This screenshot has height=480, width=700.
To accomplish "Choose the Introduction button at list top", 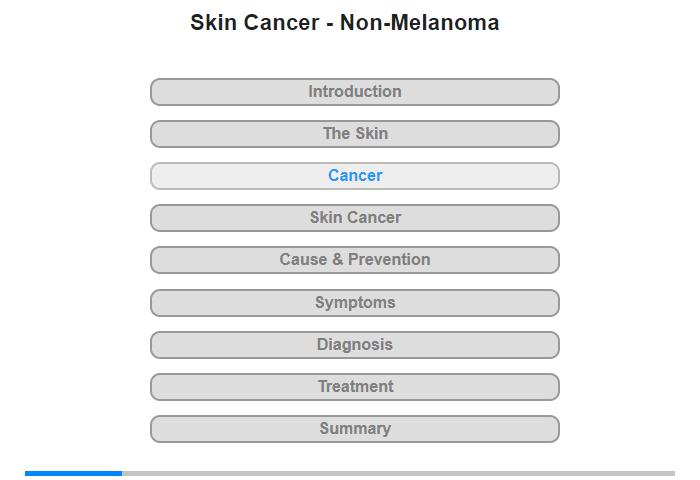I will [x=355, y=92].
